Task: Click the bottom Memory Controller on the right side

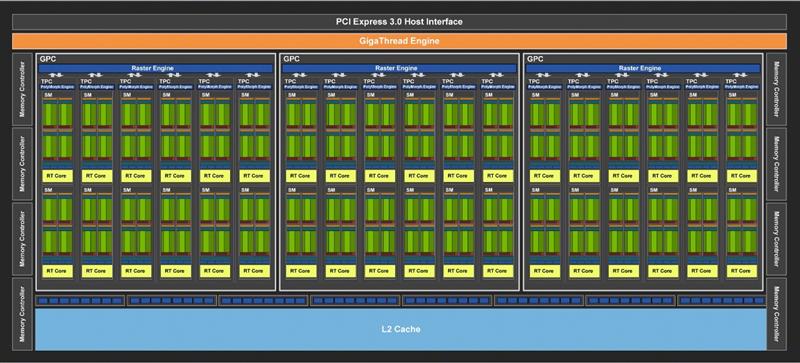Action: (x=777, y=314)
